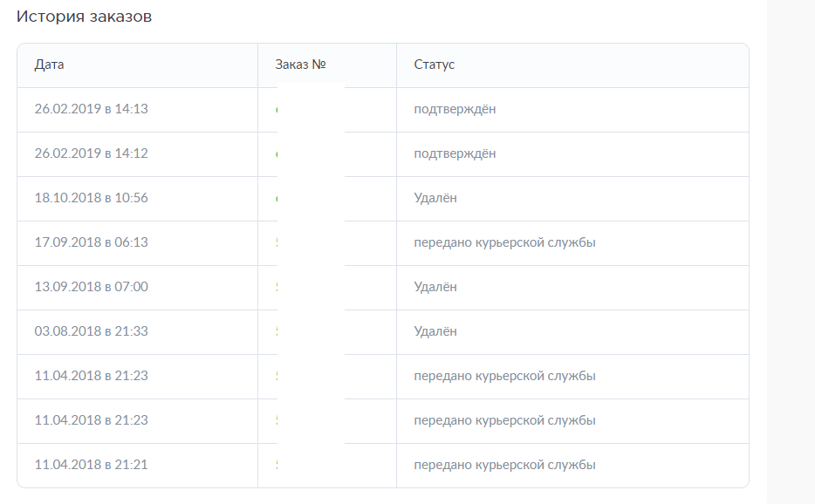Click "Удалён" status of the 18.10.2018 order
Screen dimensions: 815x504
coord(435,198)
